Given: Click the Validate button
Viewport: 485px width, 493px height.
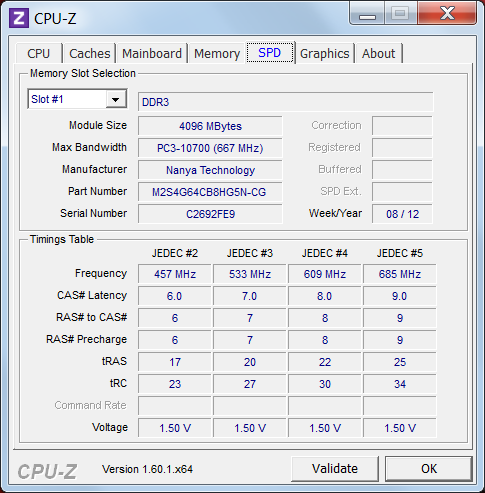Looking at the screenshot, I should click(335, 469).
